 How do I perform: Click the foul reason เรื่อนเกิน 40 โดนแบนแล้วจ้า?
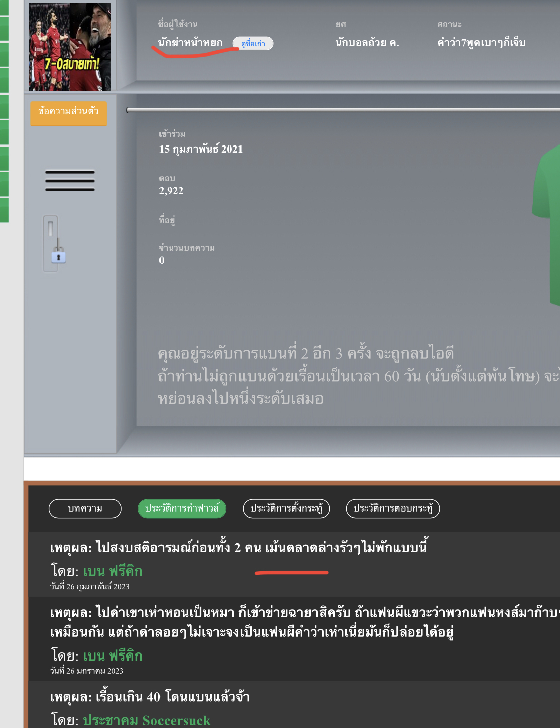(x=150, y=697)
